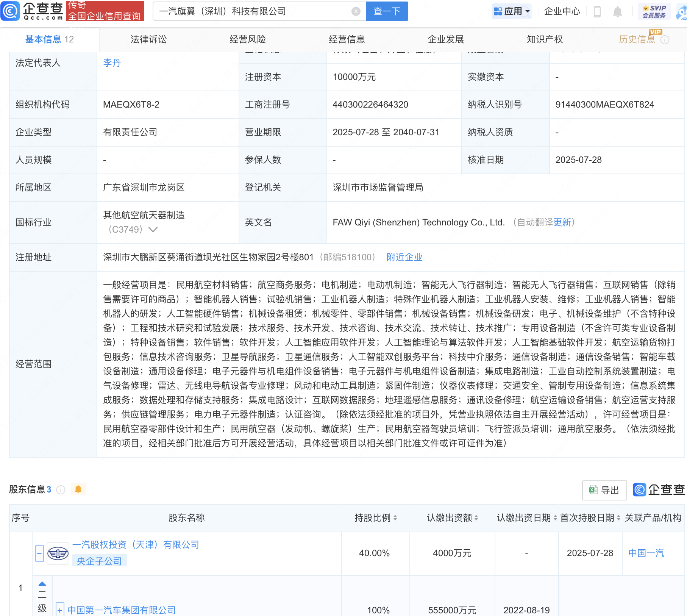Click the 导出 export button
Viewport: 687px width, 616px height.
click(x=604, y=490)
